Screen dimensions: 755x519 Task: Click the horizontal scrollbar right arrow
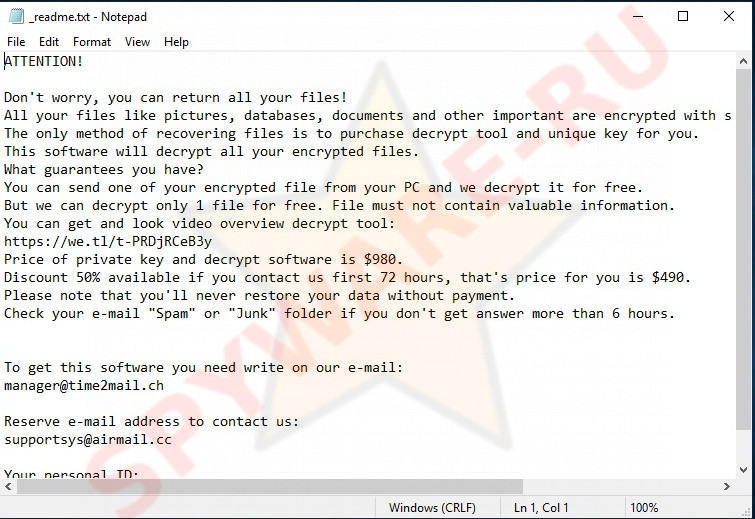click(727, 487)
